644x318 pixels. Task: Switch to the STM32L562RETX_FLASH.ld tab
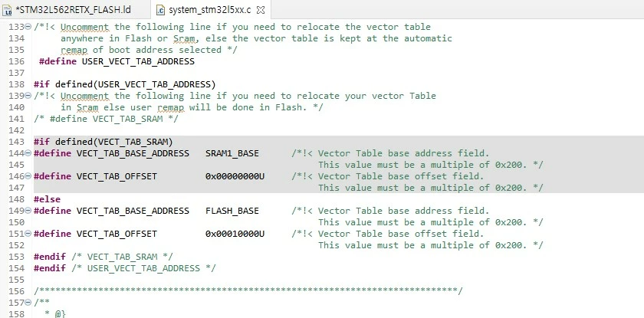click(x=73, y=9)
